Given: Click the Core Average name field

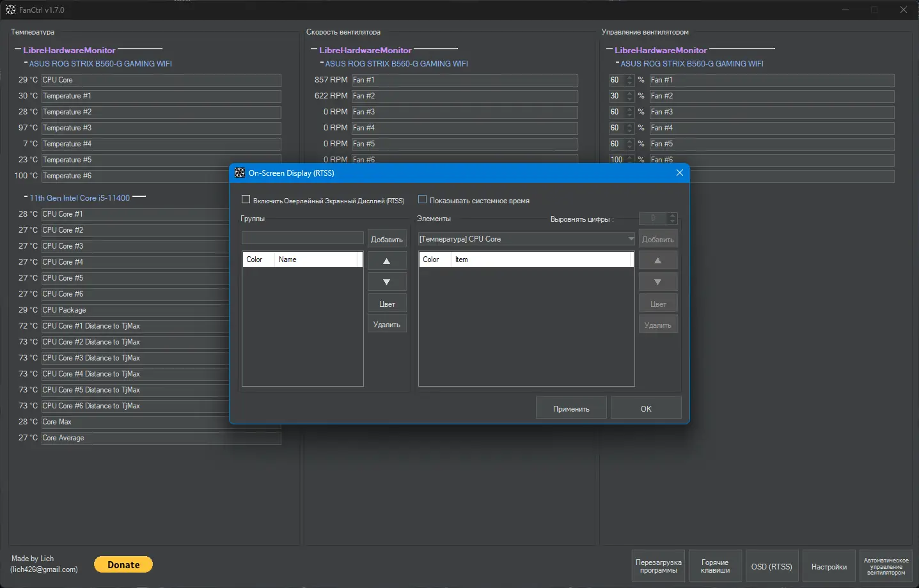Looking at the screenshot, I should (x=161, y=438).
